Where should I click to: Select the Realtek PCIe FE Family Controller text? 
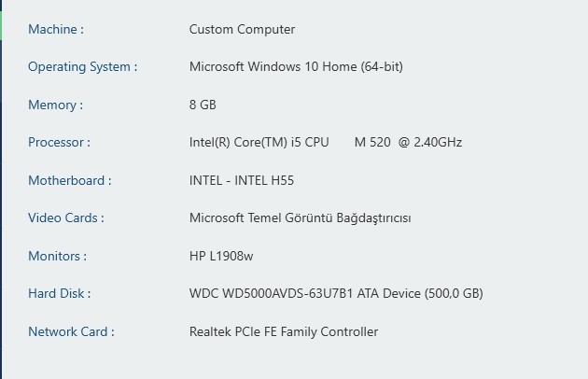[x=284, y=331]
